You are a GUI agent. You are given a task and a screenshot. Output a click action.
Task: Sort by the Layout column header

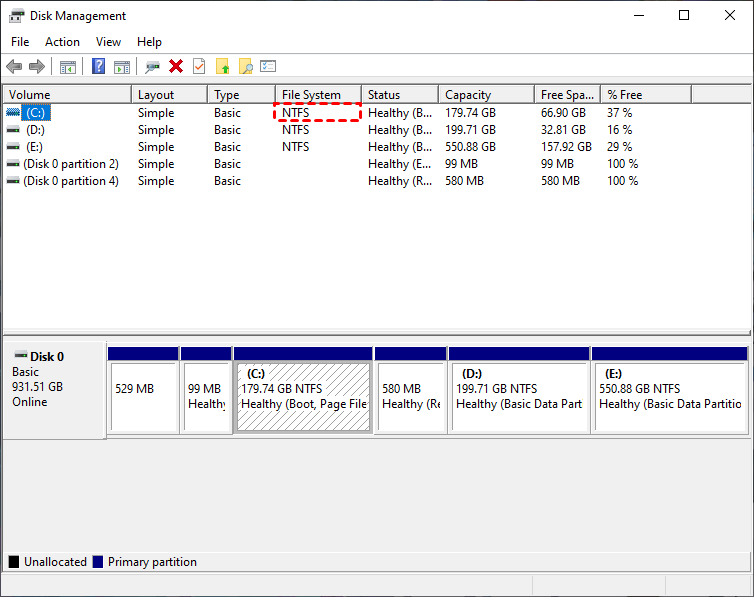(x=170, y=95)
